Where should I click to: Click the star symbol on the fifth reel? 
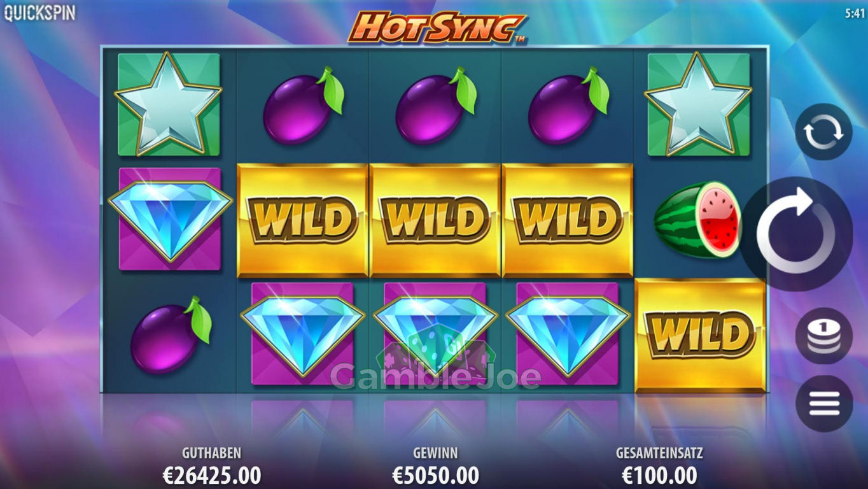(698, 104)
